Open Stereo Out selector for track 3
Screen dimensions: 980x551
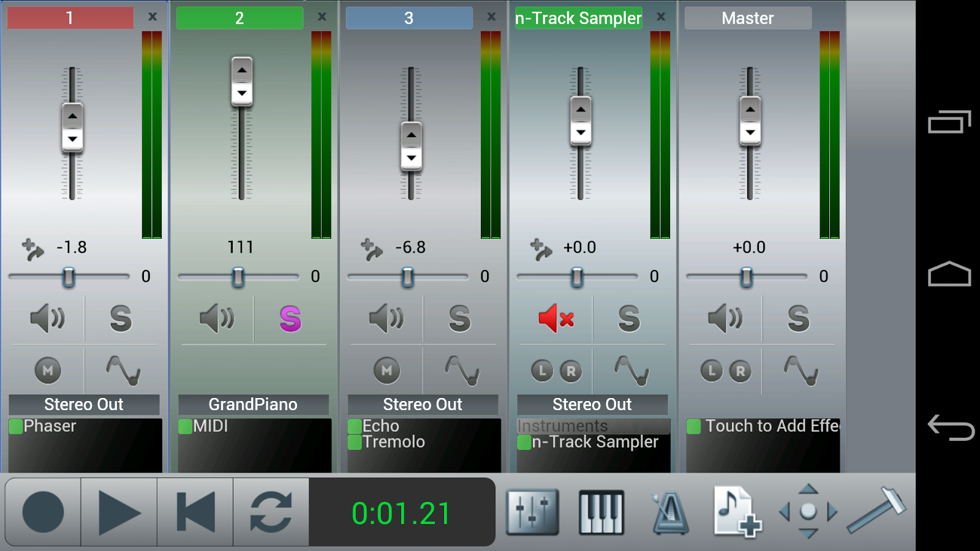(x=423, y=405)
